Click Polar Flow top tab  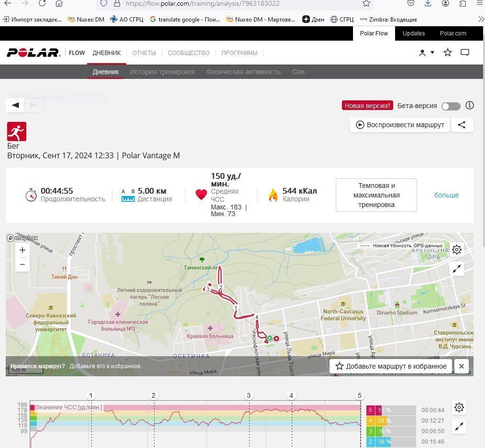click(374, 33)
